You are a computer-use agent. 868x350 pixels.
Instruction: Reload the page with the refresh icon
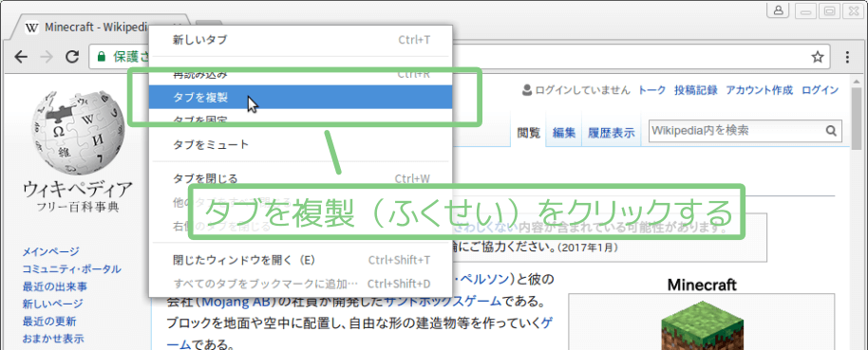(x=72, y=56)
